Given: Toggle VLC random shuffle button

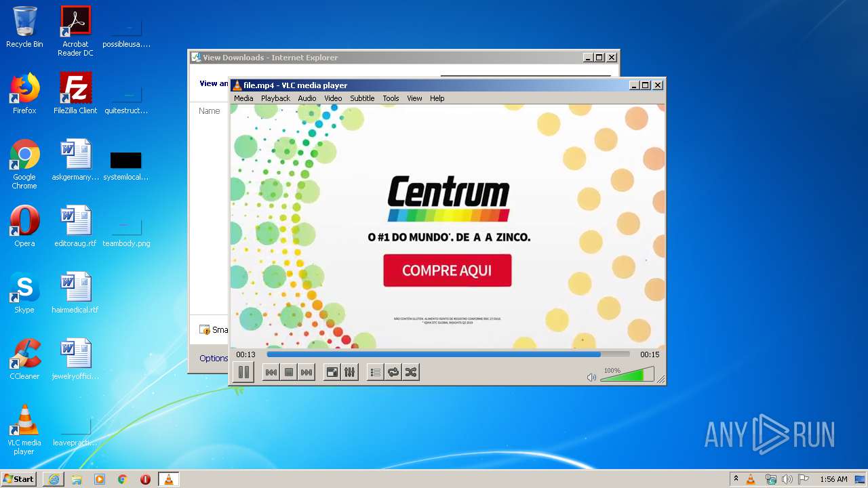Looking at the screenshot, I should 411,372.
